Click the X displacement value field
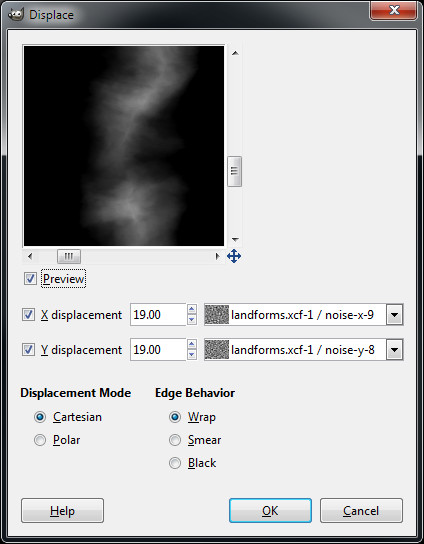Screen dimensions: 424x544 (x=158, y=315)
